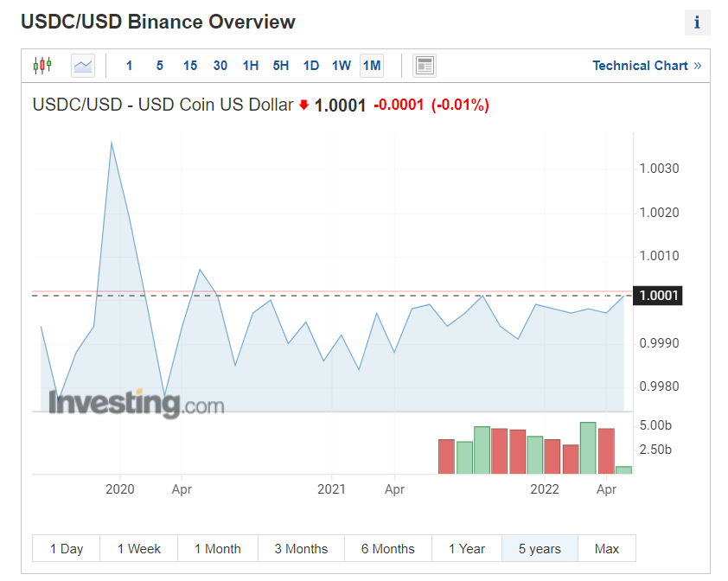
Task: Choose the 1H interval
Action: (251, 66)
